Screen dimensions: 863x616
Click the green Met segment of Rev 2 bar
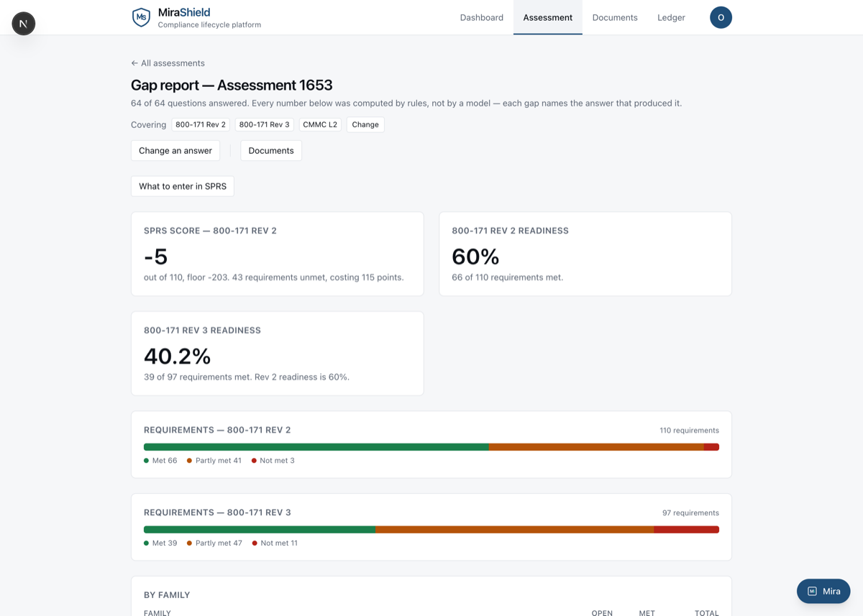pyautogui.click(x=316, y=447)
